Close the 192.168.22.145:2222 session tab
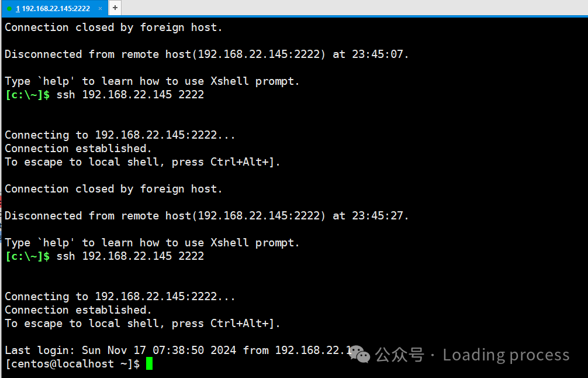This screenshot has width=588, height=378. coord(100,9)
